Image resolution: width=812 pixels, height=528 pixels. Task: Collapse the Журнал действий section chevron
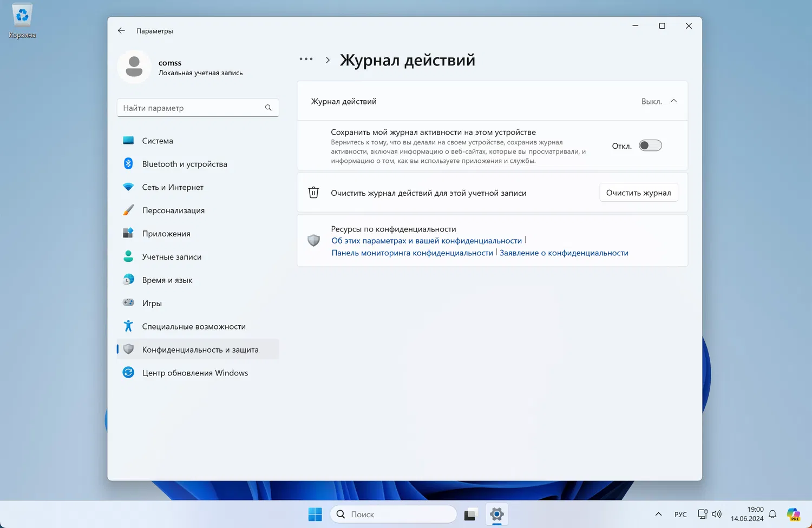(674, 101)
